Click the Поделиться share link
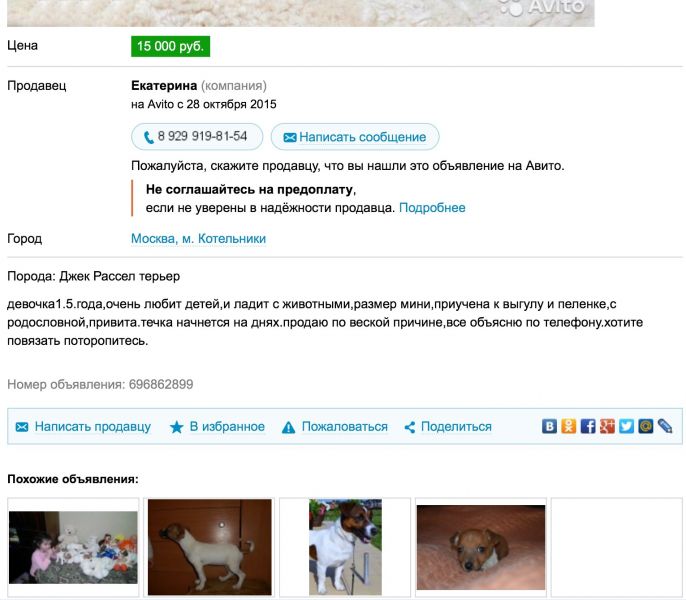This screenshot has height=600, width=686. tap(456, 426)
